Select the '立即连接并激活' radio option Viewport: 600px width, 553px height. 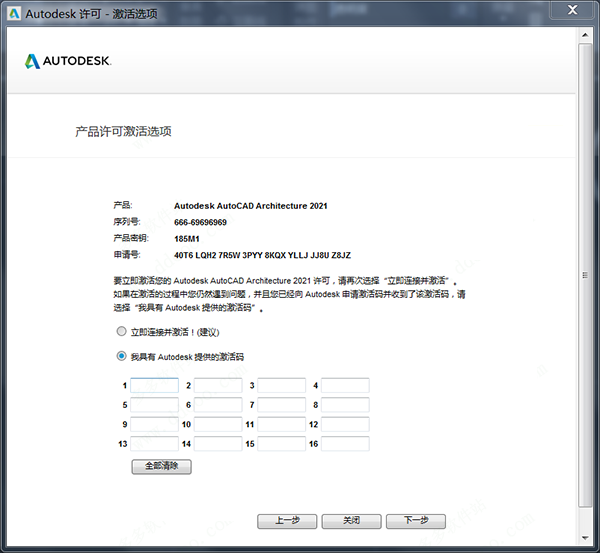tap(121, 331)
